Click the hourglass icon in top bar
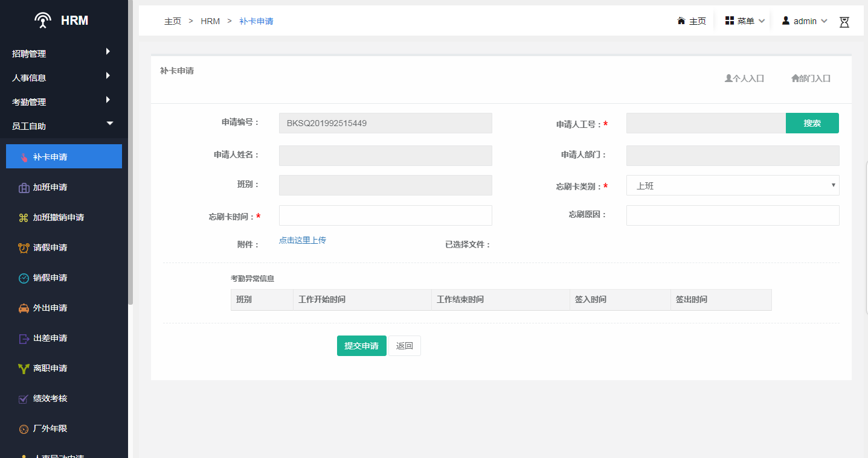 (844, 22)
